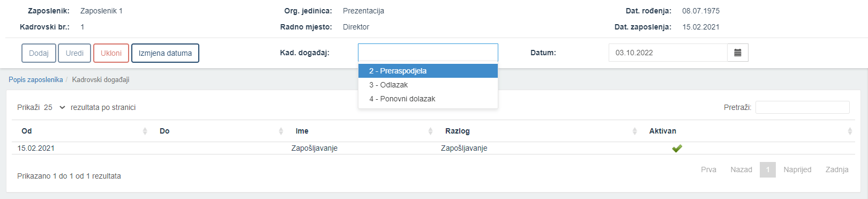This screenshot has height=199, width=868.
Task: Sort by the Ime column arrows
Action: tap(430, 131)
